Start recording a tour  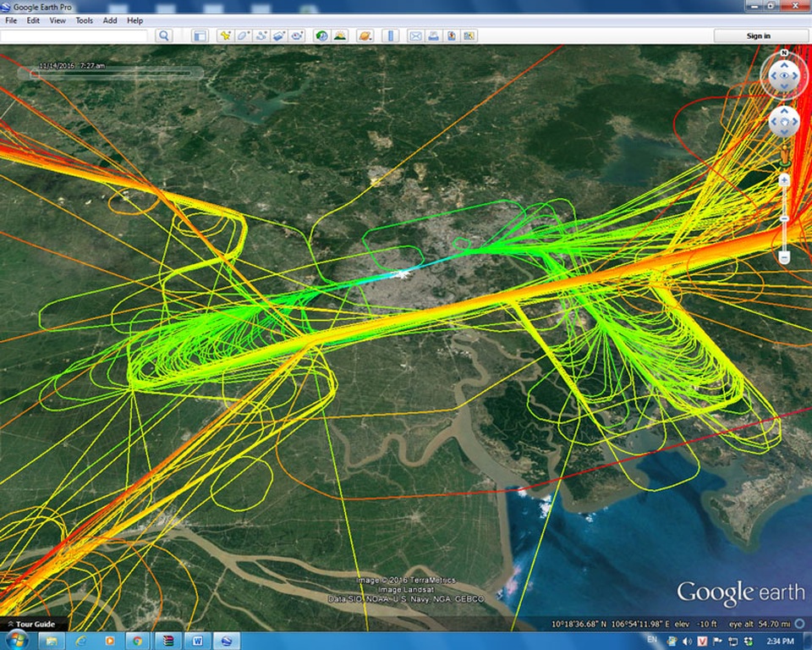297,36
